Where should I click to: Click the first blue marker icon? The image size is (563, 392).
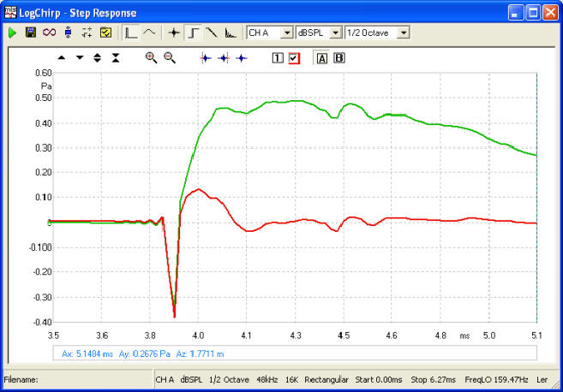click(206, 58)
